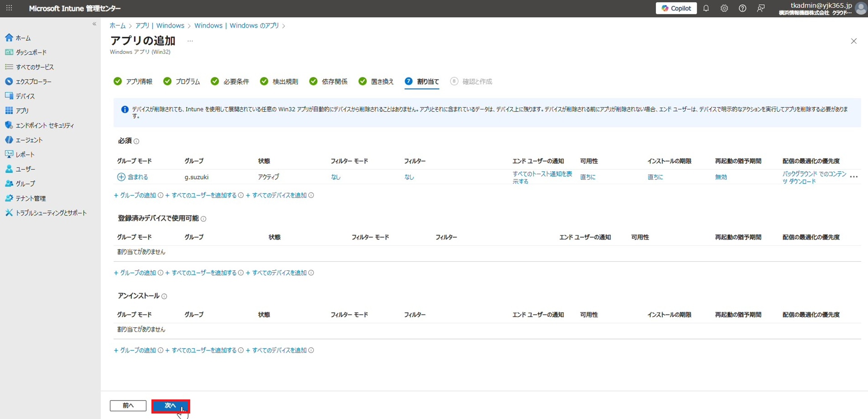Open the notifications bell icon
This screenshot has height=419, width=868.
tap(706, 8)
